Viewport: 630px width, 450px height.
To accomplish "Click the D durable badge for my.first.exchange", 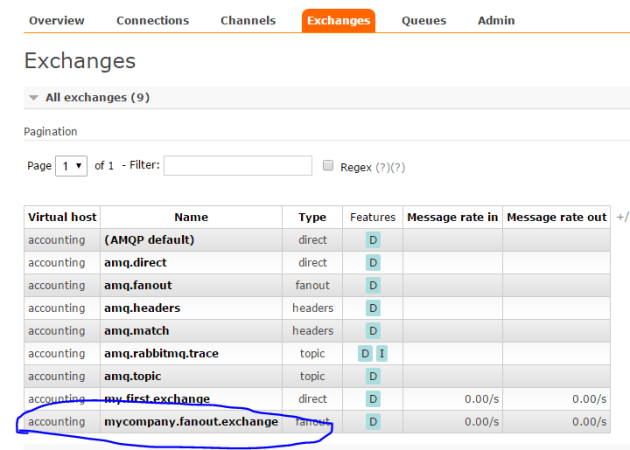I will click(x=373, y=399).
